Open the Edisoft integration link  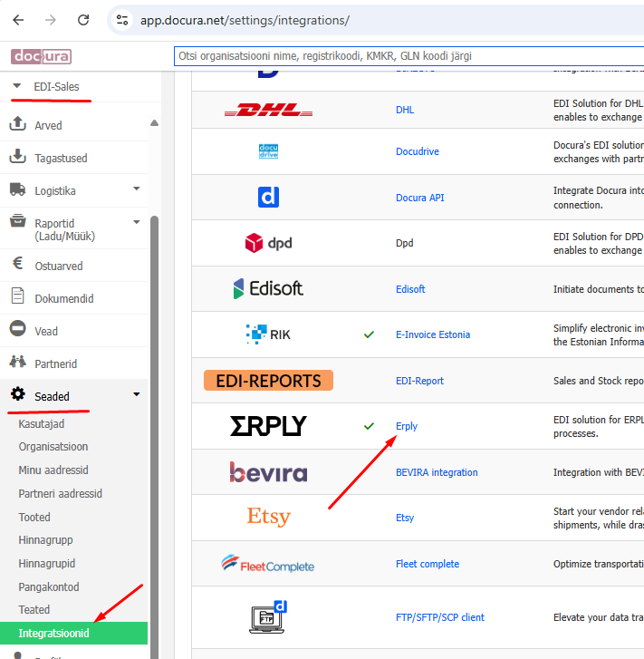[x=410, y=289]
